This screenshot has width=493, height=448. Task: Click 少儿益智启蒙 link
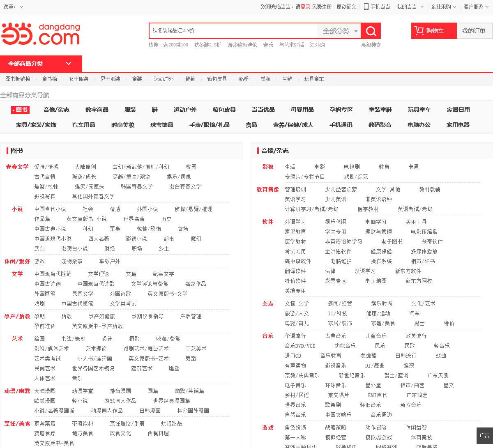point(341,189)
